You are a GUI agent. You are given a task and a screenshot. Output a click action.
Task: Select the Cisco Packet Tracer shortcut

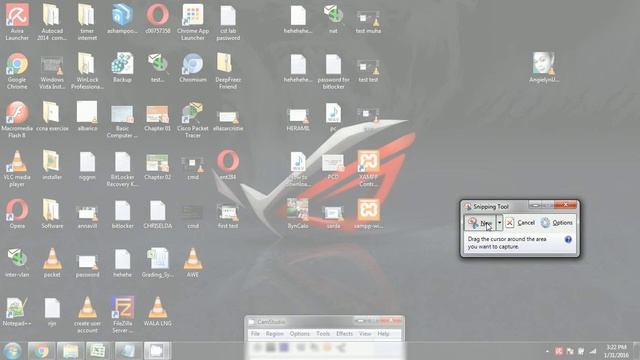[x=193, y=120]
